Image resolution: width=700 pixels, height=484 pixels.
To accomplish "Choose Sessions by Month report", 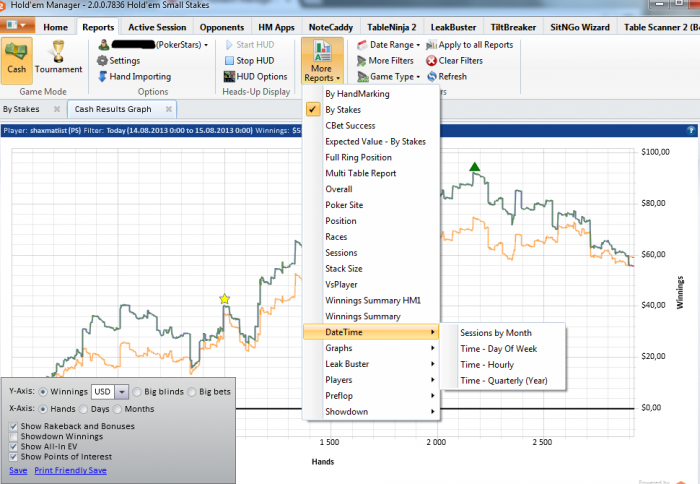I will click(496, 333).
